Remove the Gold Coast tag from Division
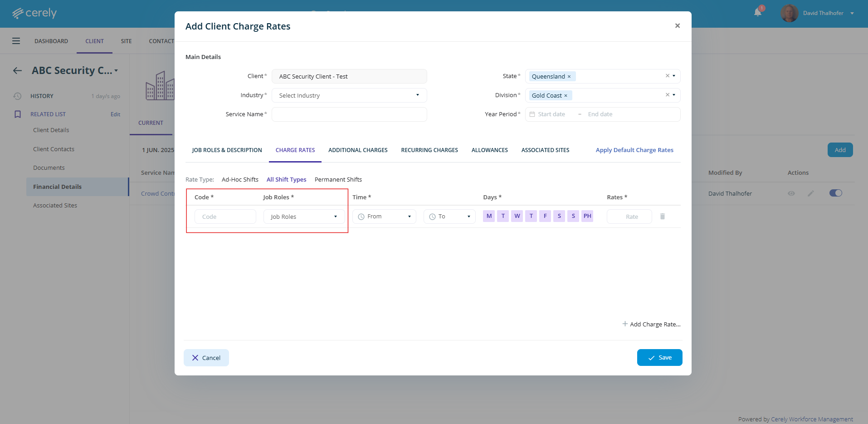The height and width of the screenshot is (424, 868). coord(566,96)
